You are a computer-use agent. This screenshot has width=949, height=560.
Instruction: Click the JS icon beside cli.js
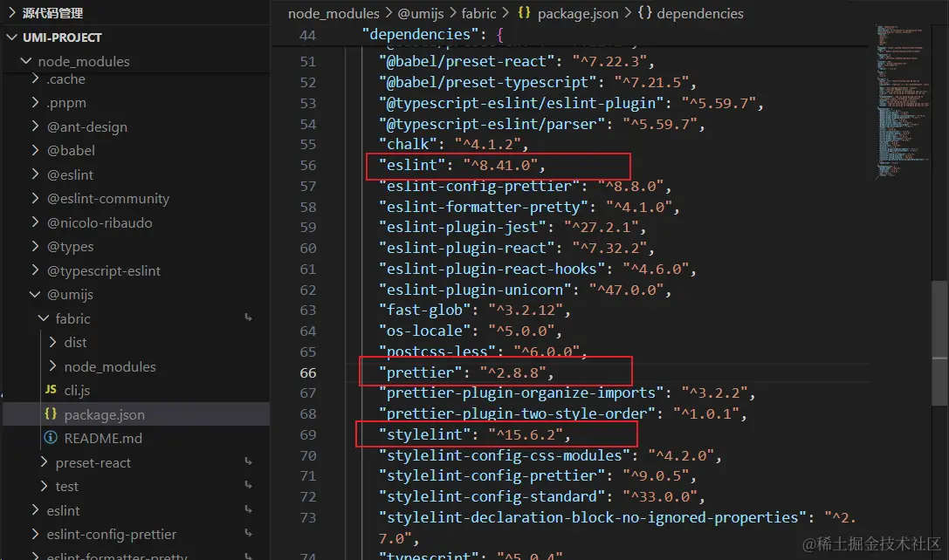pos(51,390)
